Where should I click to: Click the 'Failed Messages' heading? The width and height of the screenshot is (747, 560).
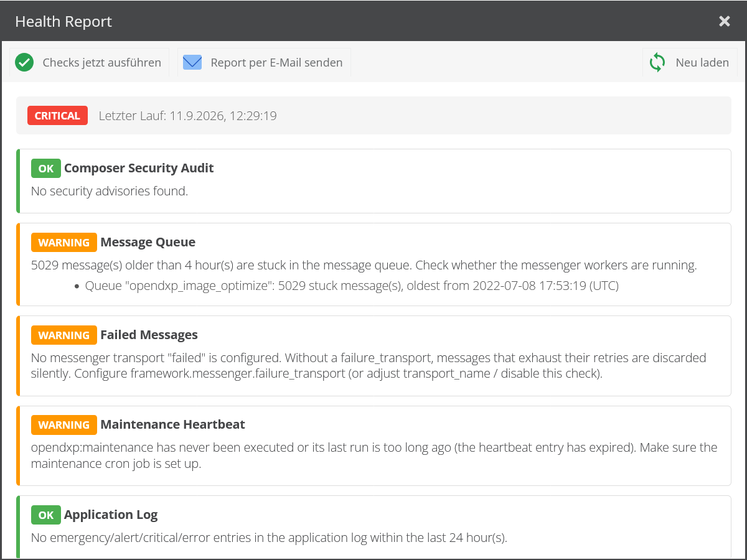point(149,335)
